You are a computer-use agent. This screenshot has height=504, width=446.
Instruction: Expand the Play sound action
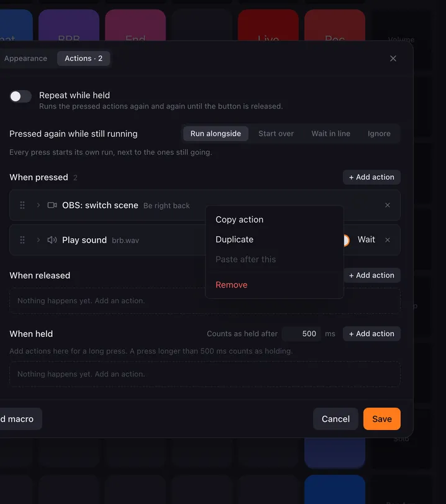point(39,240)
